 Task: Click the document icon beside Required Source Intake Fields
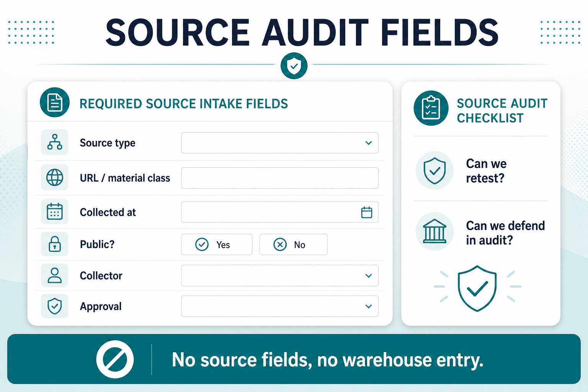pyautogui.click(x=55, y=103)
